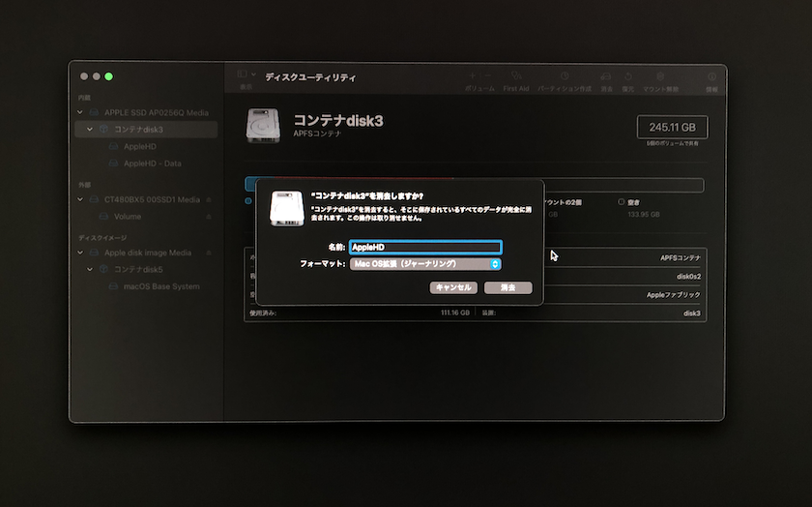Collapse the コンテナdisk5 sidebar node
This screenshot has width=812, height=507.
90,269
